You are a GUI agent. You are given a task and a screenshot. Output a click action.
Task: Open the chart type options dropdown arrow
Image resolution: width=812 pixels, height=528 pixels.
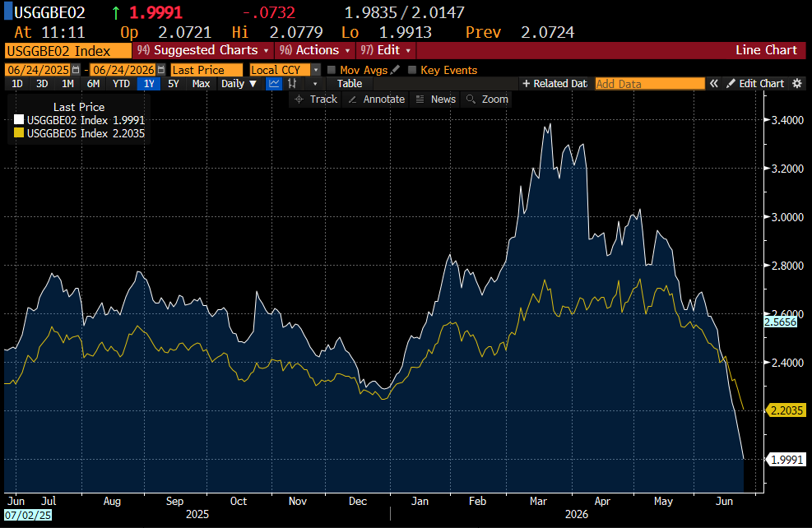314,83
